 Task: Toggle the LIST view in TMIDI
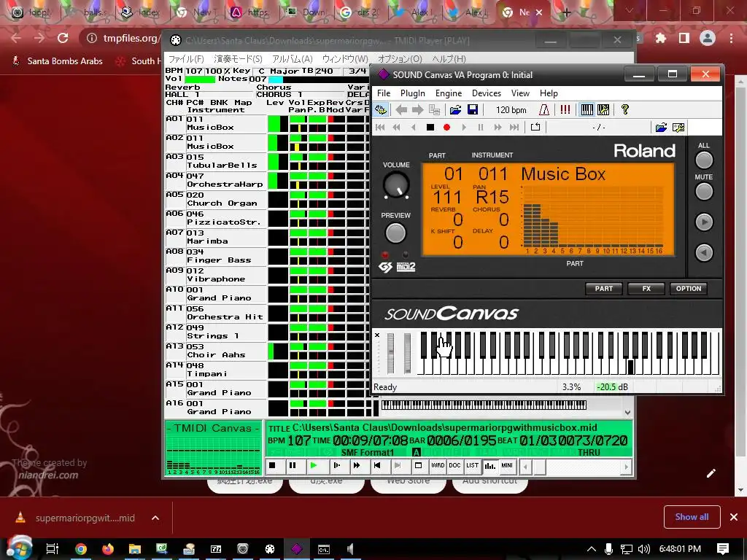click(x=472, y=465)
